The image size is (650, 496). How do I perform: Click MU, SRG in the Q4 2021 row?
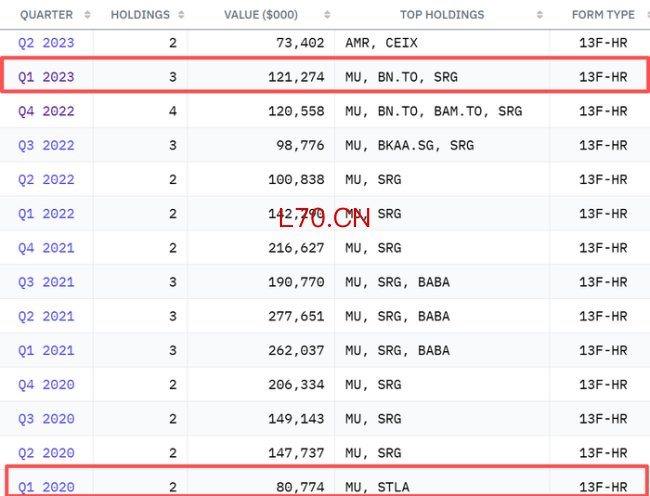click(373, 248)
